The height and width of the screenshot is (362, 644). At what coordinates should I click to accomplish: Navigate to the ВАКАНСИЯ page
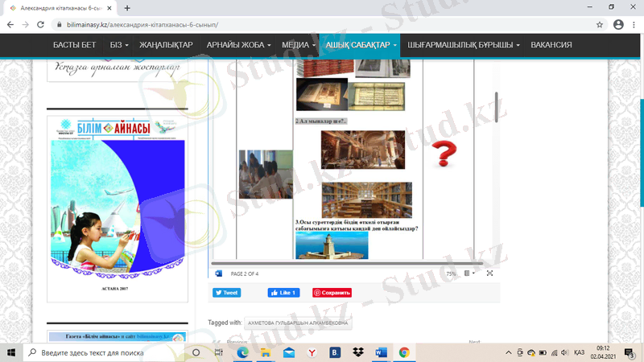coord(551,45)
